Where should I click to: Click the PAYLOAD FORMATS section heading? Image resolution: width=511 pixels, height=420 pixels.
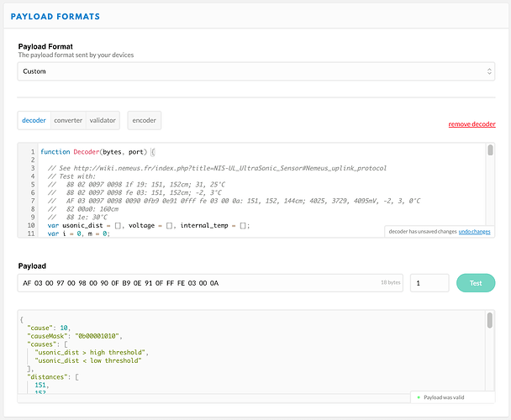pos(55,16)
